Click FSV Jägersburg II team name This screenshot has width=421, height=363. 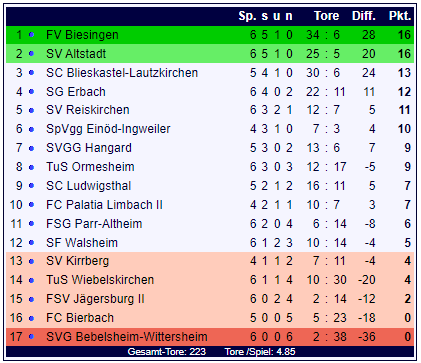point(95,299)
